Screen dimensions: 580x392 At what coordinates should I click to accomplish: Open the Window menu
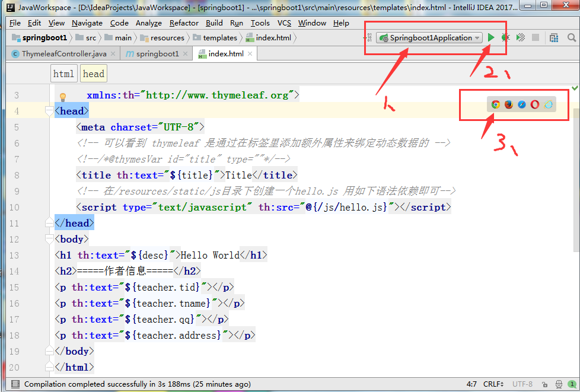click(312, 23)
